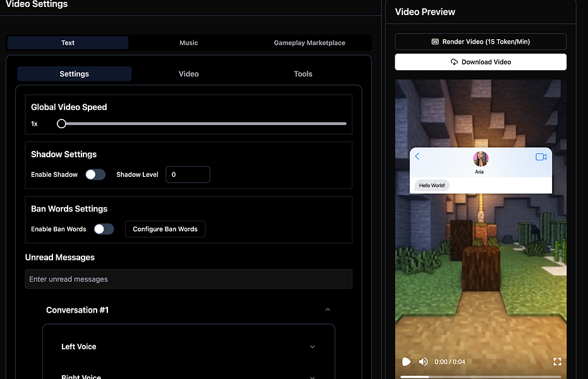588x379 pixels.
Task: Switch to the Music tab
Action: pyautogui.click(x=189, y=43)
